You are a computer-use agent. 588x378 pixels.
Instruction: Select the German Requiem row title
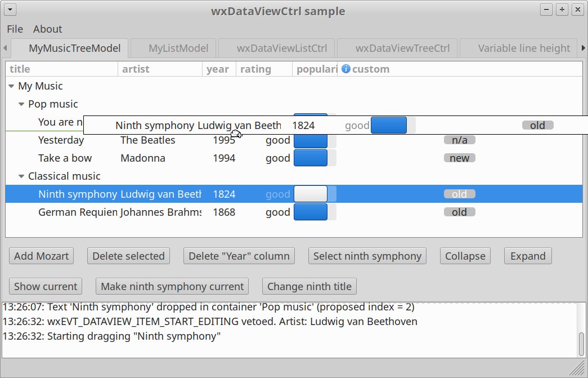click(78, 212)
